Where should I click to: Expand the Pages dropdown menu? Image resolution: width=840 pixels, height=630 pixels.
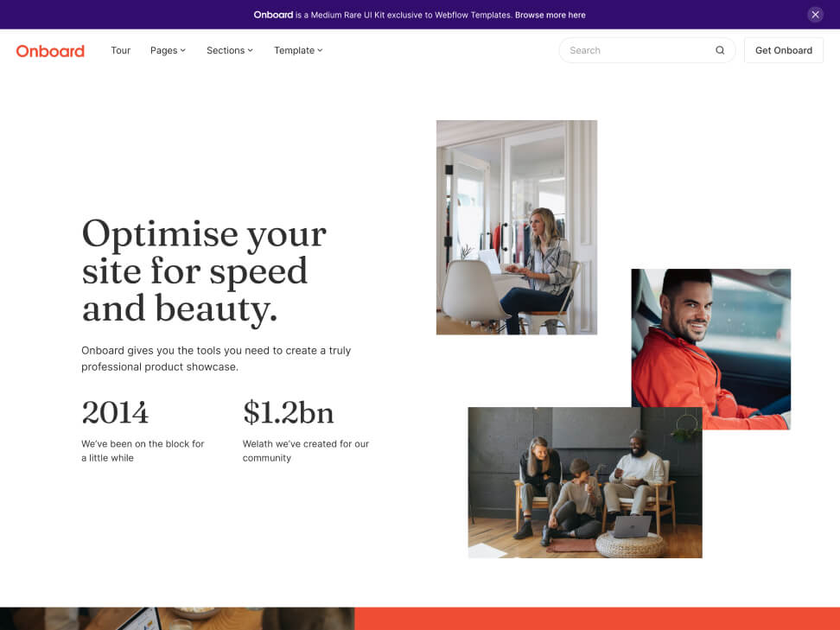point(168,50)
